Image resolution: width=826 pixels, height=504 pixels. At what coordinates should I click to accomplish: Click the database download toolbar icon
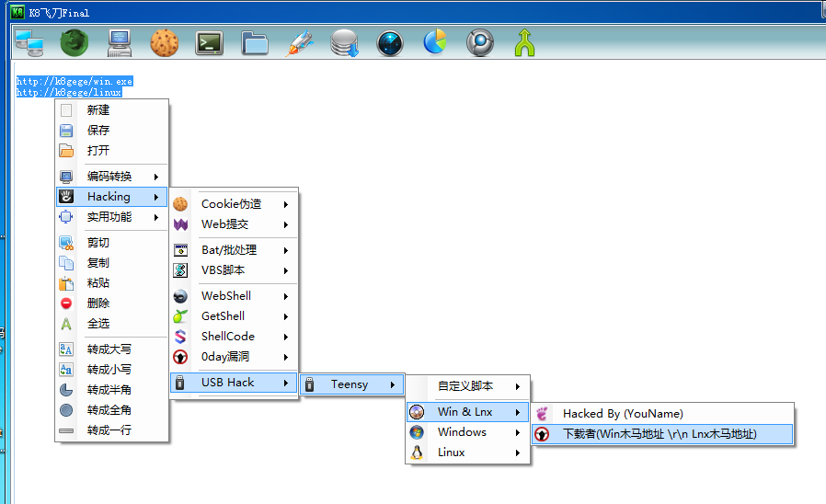click(345, 42)
